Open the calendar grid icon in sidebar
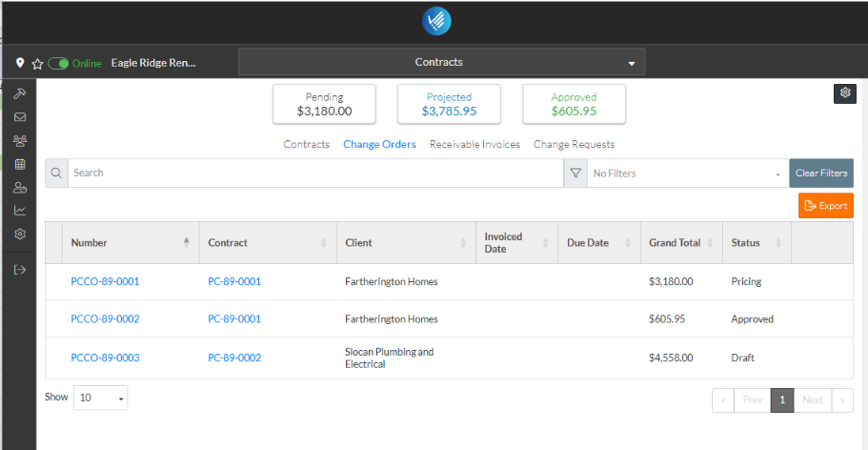This screenshot has width=868, height=450. [19, 164]
